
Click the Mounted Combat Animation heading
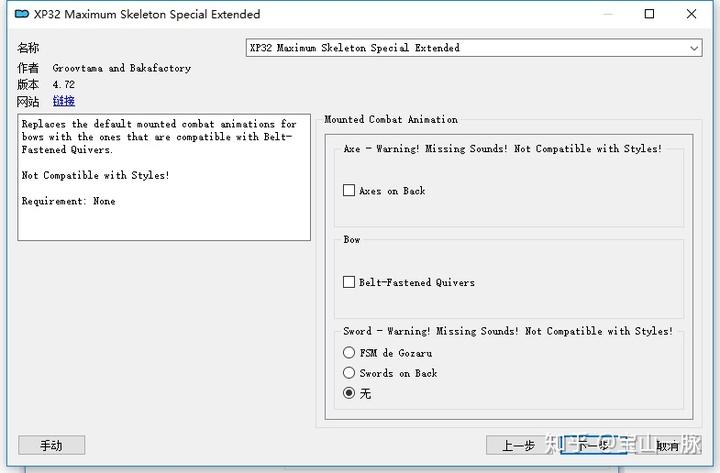coord(391,120)
